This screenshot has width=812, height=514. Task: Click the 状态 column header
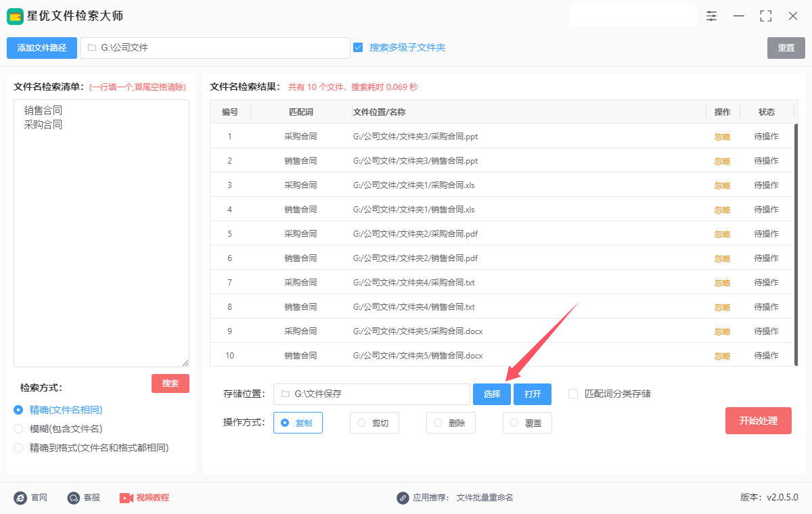[x=767, y=112]
